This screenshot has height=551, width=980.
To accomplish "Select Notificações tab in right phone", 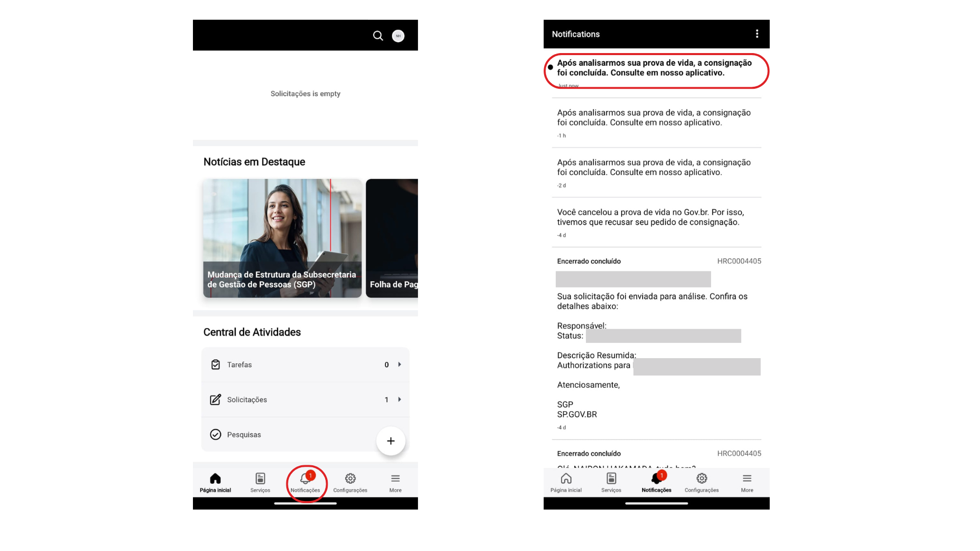I will [656, 482].
